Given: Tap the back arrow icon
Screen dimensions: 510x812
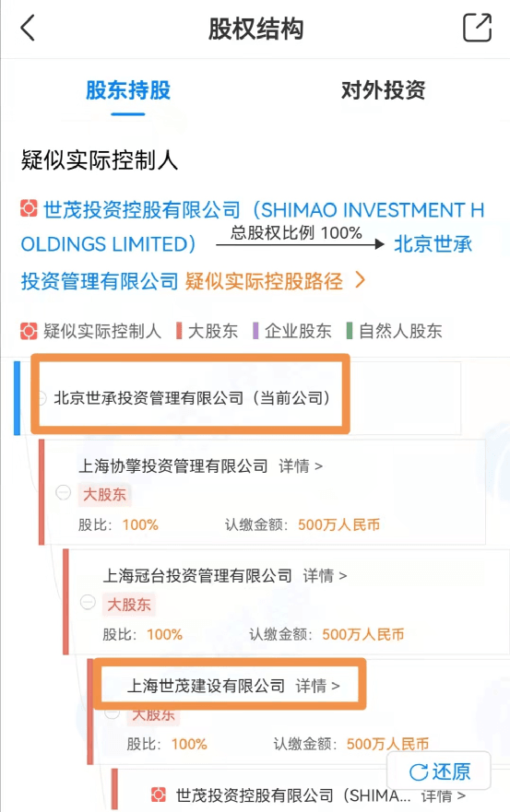Looking at the screenshot, I should pos(28,28).
